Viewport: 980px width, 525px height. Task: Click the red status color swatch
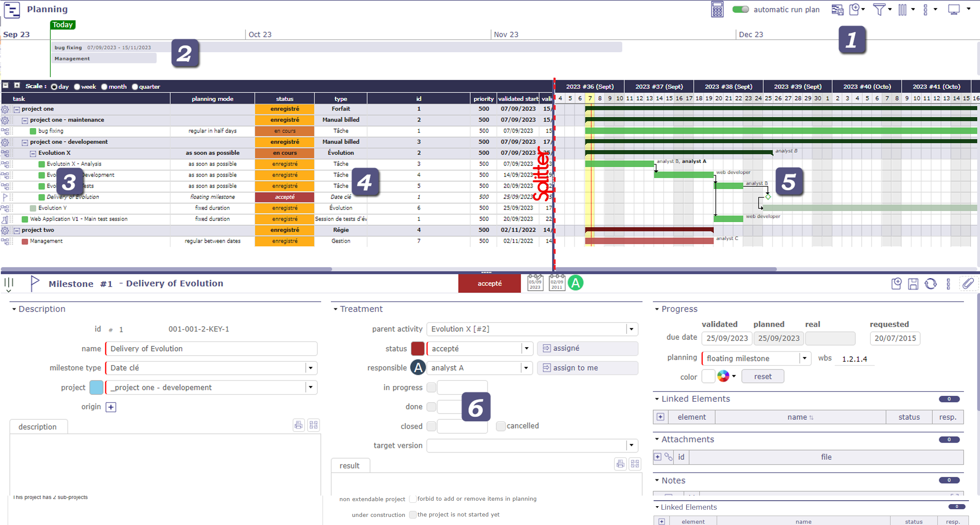coord(418,348)
